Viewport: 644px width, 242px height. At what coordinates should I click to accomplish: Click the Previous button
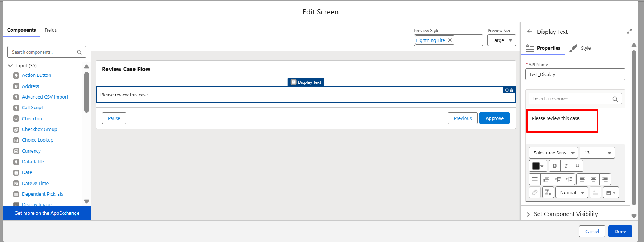[463, 118]
